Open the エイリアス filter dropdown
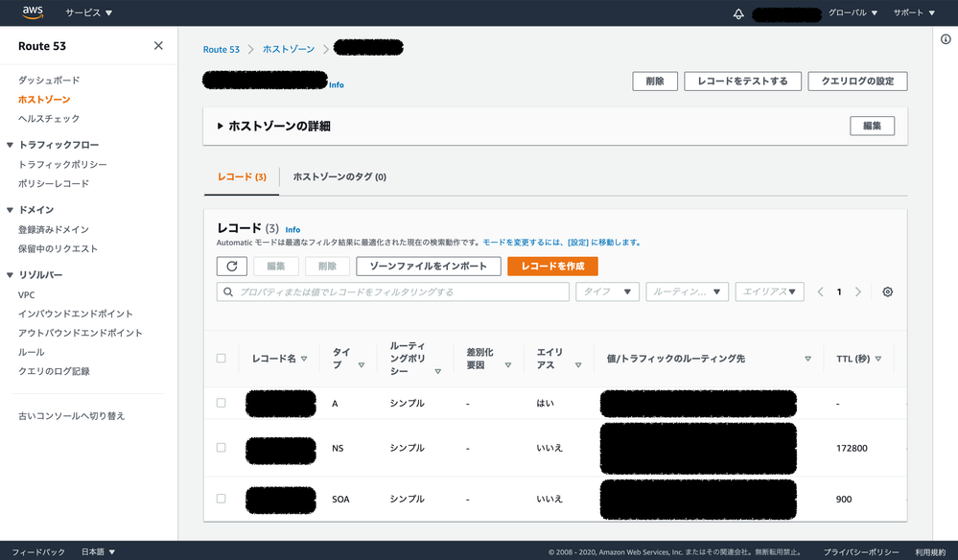 (x=769, y=292)
